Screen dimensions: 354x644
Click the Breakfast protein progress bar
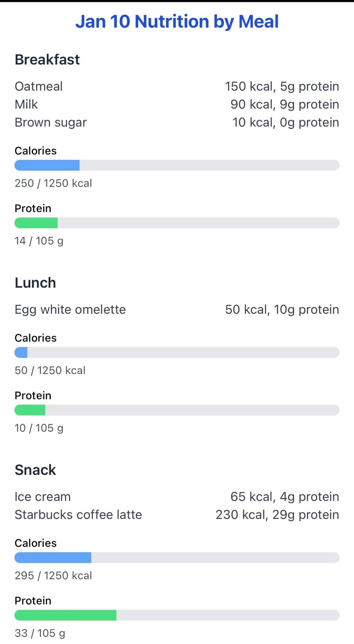pos(177,223)
